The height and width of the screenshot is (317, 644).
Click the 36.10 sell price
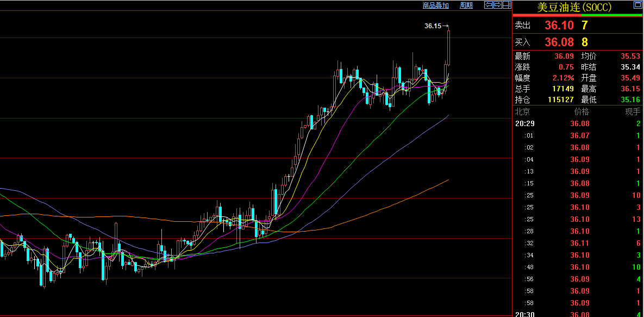pyautogui.click(x=559, y=25)
